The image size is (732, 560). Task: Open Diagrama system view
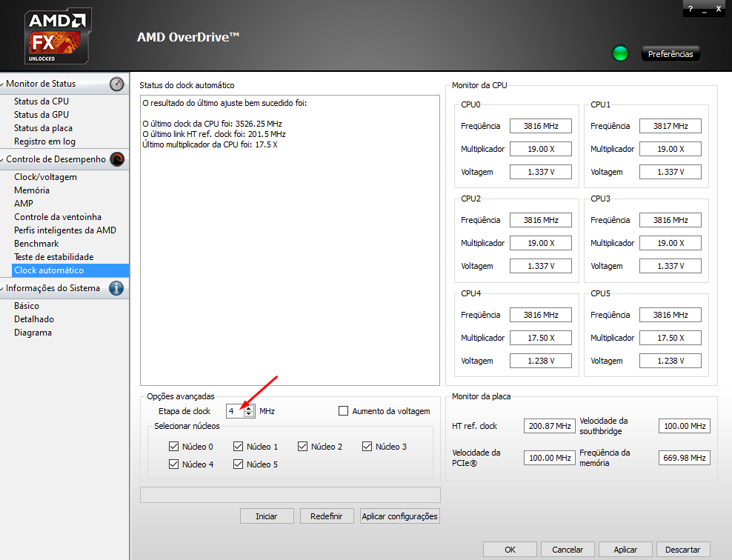(x=33, y=333)
